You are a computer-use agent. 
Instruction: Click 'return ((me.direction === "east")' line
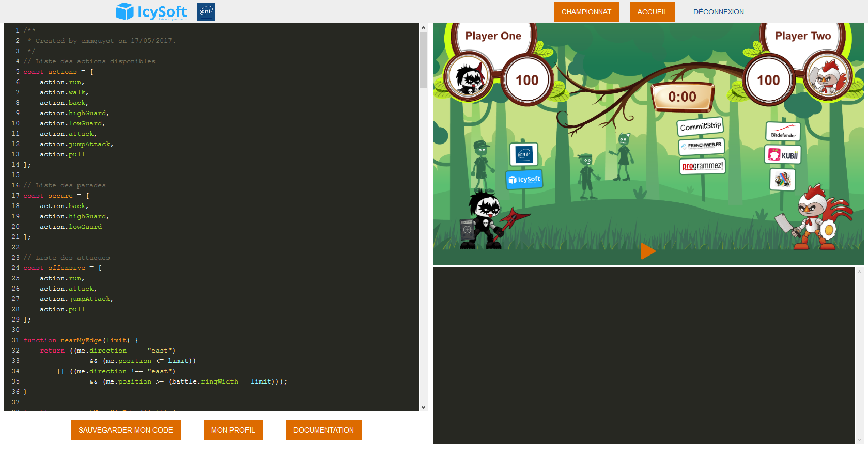coord(107,351)
